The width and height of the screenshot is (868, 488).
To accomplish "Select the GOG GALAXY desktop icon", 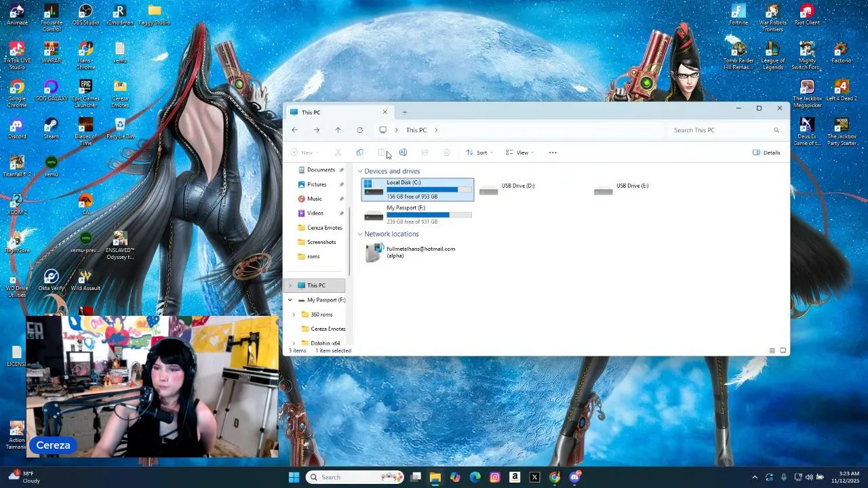I will click(x=51, y=91).
